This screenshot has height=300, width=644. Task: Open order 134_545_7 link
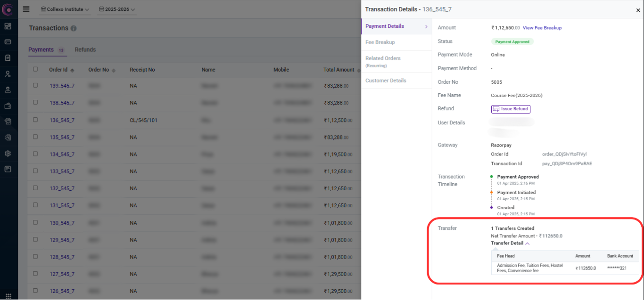point(62,154)
